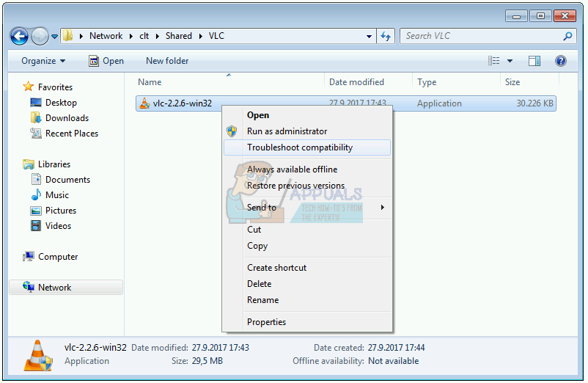Sort by the Type column header
The height and width of the screenshot is (383, 588).
point(427,82)
